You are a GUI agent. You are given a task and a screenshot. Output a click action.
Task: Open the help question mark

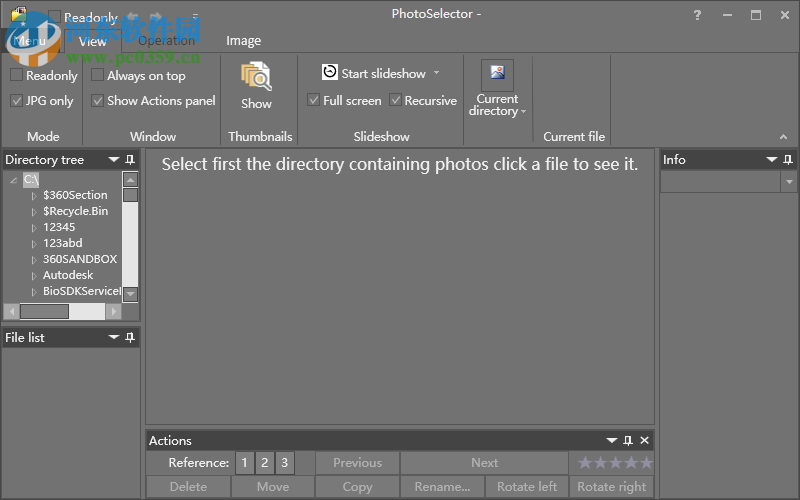point(697,15)
